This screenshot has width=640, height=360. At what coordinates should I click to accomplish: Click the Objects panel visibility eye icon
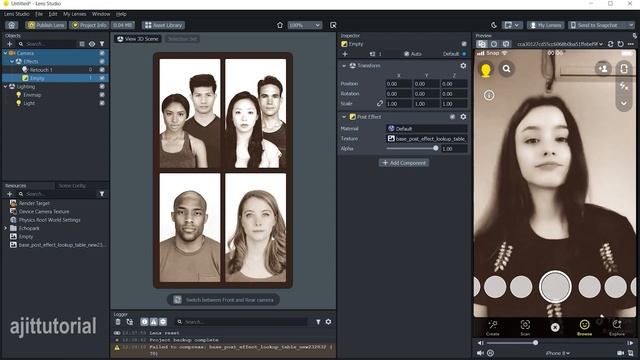92,44
